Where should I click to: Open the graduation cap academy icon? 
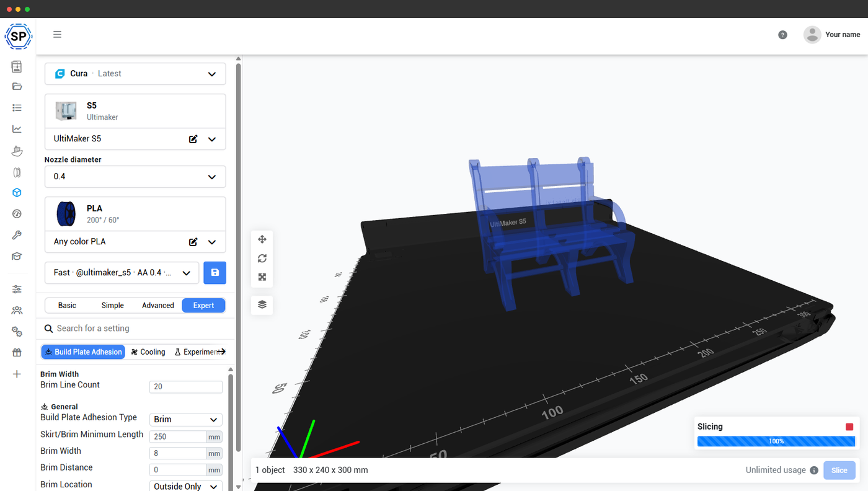tap(17, 256)
